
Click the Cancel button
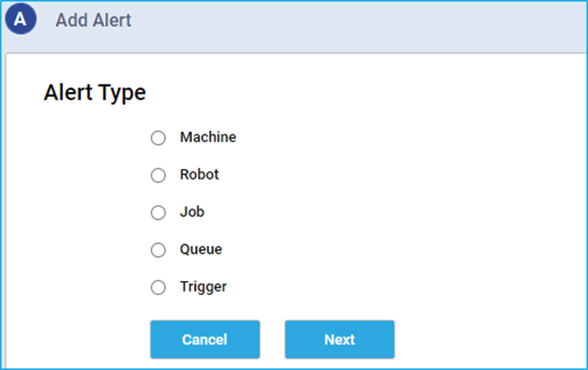point(205,339)
